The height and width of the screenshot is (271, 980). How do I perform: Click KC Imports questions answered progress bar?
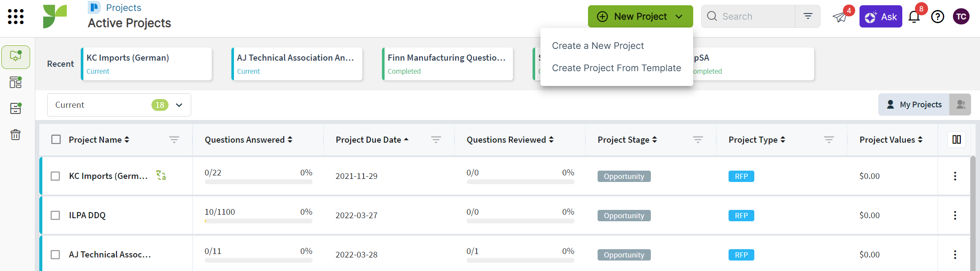coord(258,182)
